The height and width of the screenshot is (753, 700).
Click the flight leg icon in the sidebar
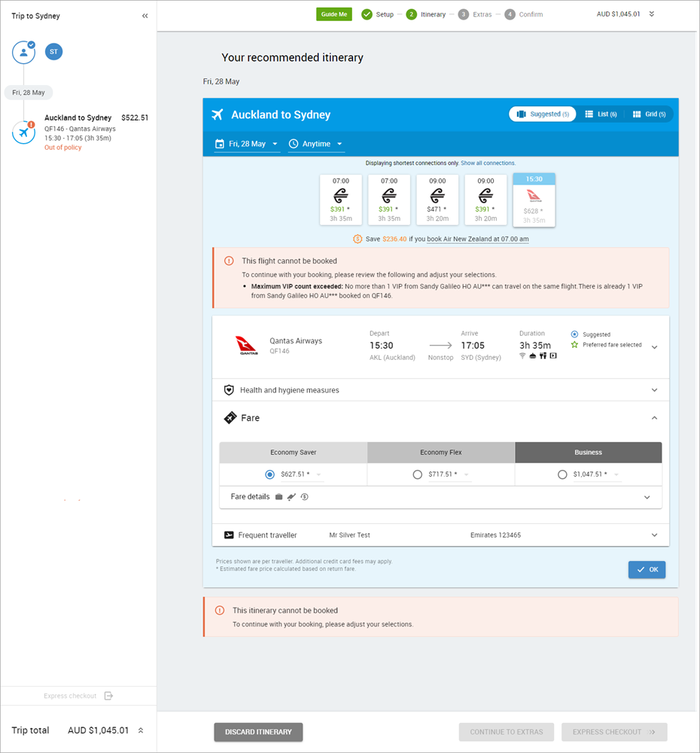point(23,133)
